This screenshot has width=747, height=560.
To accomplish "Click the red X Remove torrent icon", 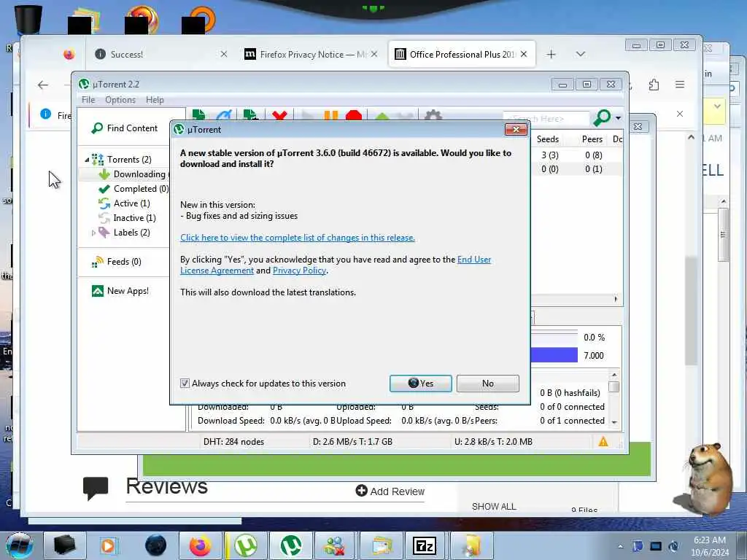I will [279, 115].
